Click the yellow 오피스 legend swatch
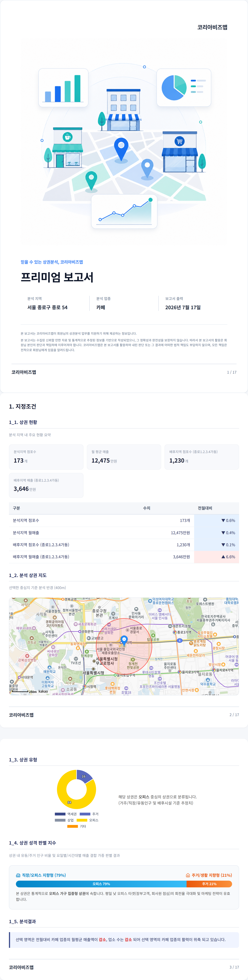This screenshot has width=248, height=980. click(82, 820)
